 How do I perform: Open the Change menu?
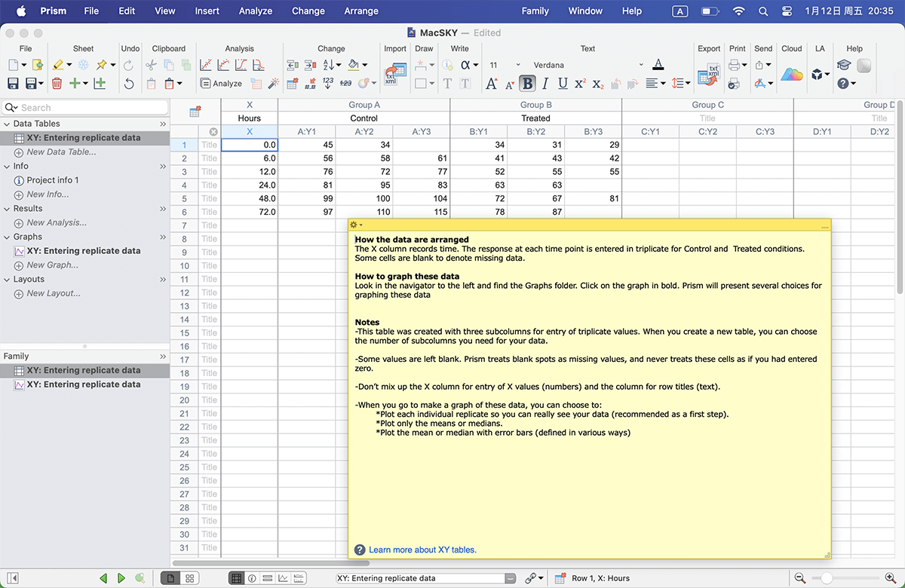[308, 11]
